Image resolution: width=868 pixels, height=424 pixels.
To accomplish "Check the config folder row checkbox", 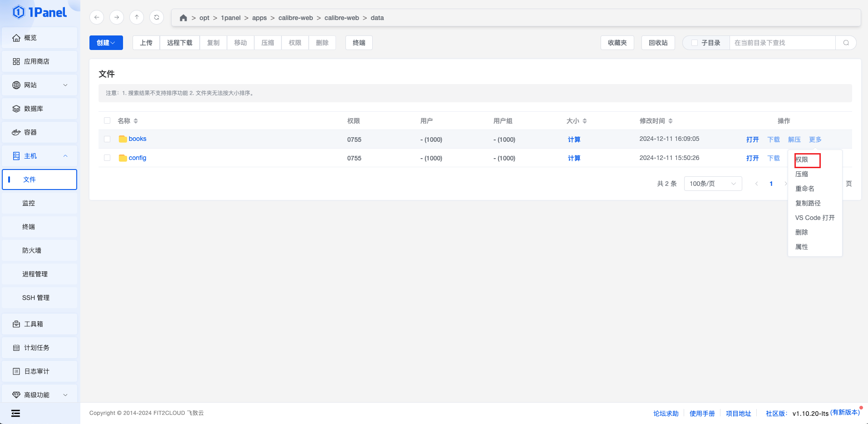I will coord(107,158).
